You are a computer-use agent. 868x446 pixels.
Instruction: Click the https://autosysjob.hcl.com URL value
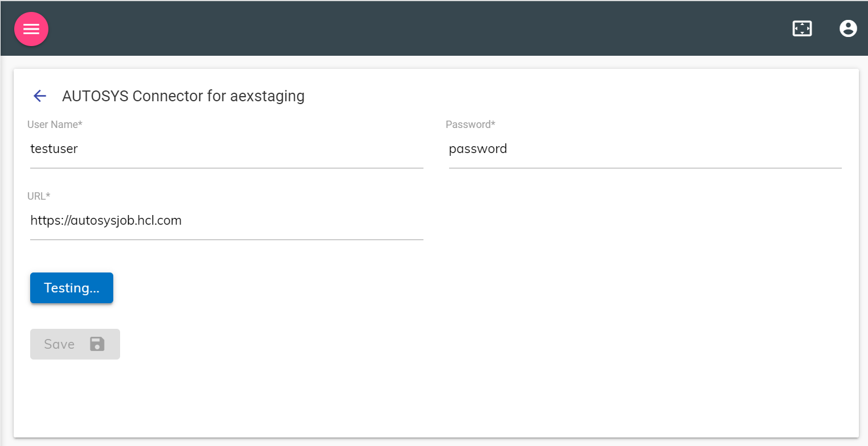(x=106, y=221)
